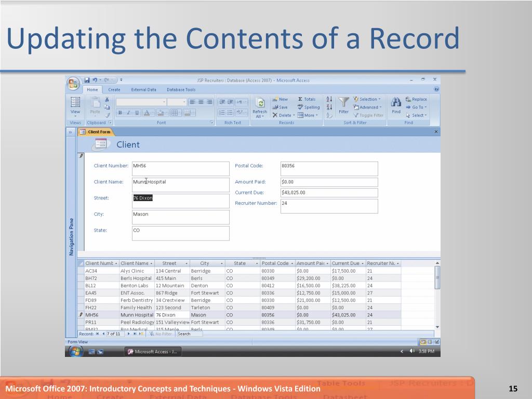Click the record Search box
532x399 pixels.
[189, 334]
